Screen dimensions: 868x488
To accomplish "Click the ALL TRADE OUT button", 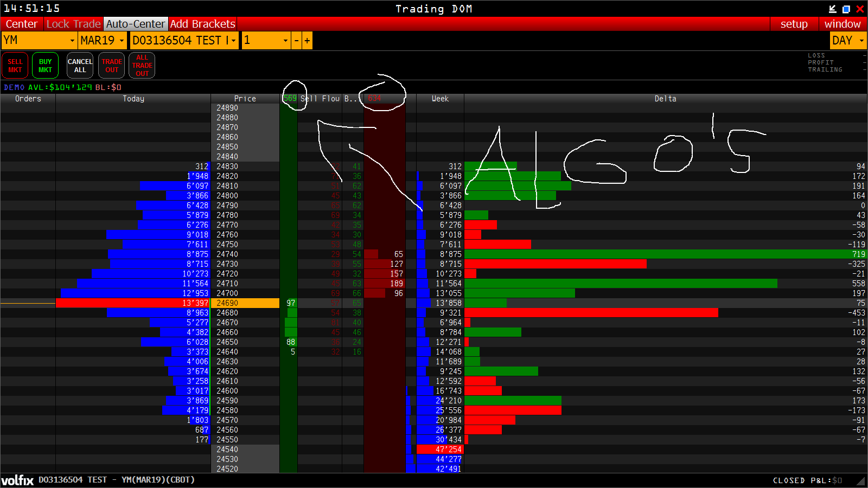I will (142, 66).
